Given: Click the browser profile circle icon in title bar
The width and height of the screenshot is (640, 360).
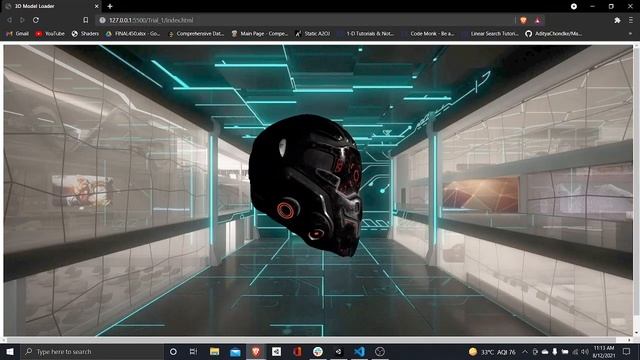Looking at the screenshot, I should [574, 6].
